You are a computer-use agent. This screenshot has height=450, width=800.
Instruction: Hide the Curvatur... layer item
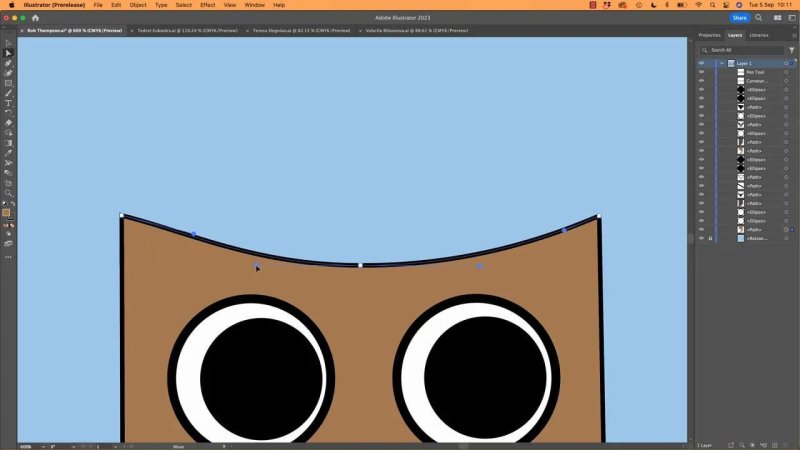(701, 81)
